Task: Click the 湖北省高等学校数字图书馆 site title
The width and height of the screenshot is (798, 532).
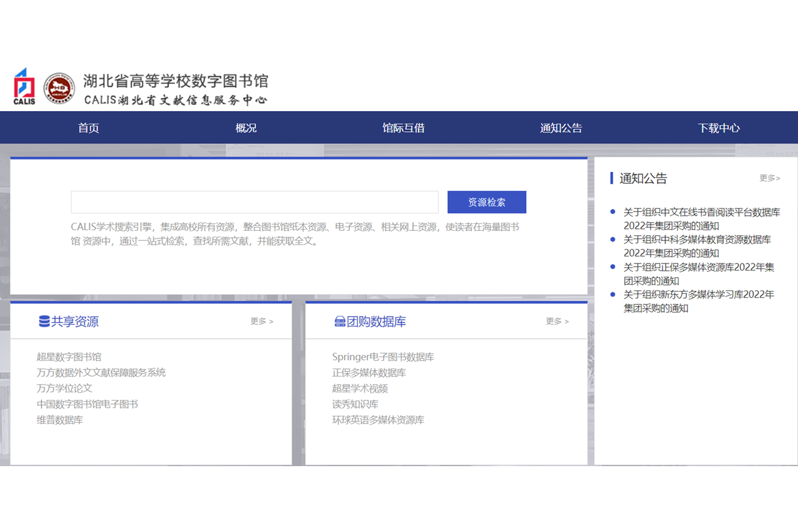Action: tap(176, 81)
